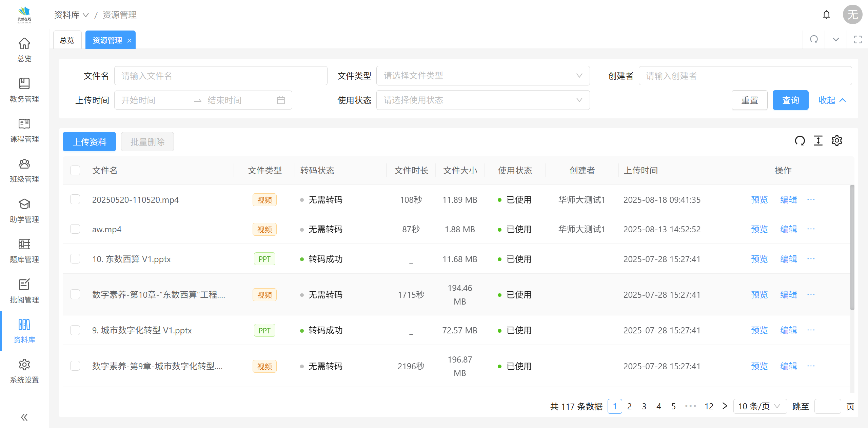Close the 资源管理 tab

pos(129,41)
